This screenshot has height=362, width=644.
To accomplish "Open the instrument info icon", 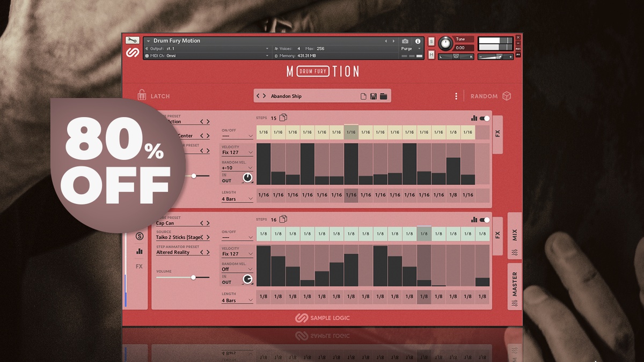I will pyautogui.click(x=418, y=41).
